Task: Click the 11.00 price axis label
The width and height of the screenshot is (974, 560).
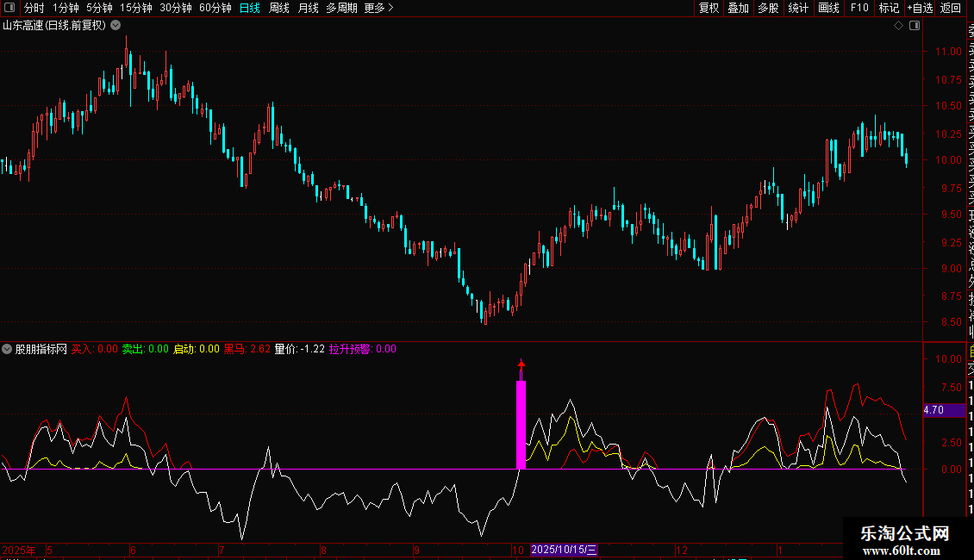Action: [x=948, y=52]
